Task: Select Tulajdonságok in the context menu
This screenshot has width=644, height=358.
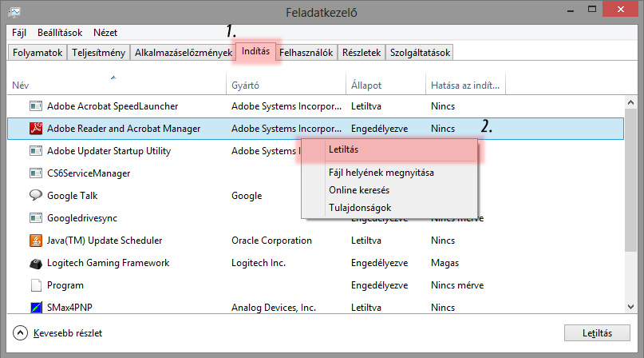Action: 360,208
